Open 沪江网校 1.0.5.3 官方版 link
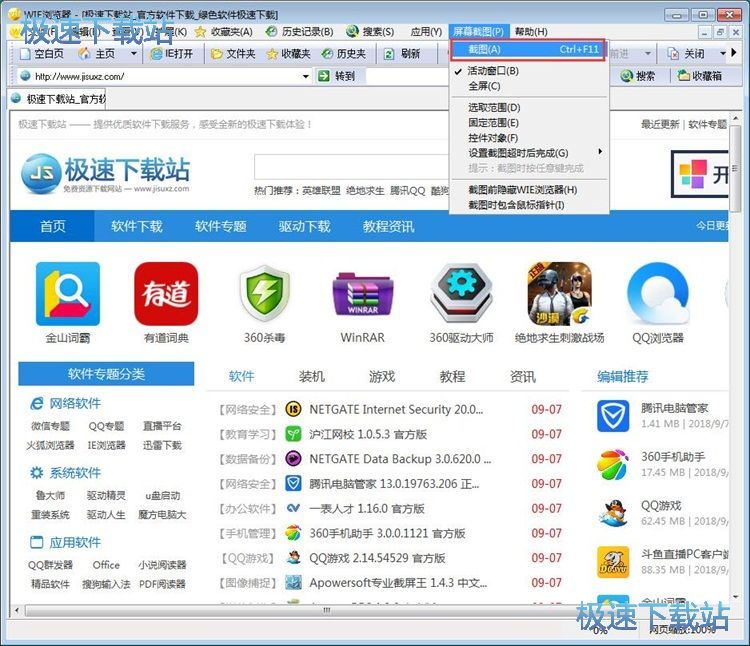This screenshot has width=750, height=646. [368, 434]
